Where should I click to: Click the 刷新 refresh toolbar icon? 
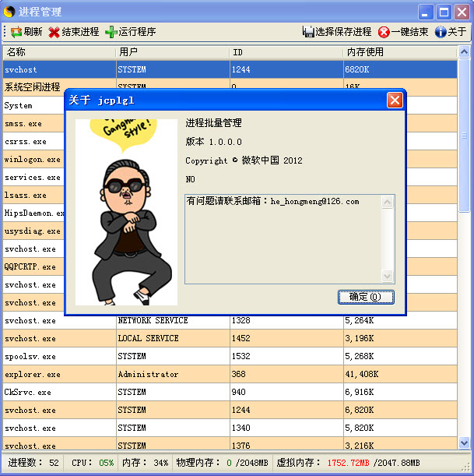(x=16, y=32)
